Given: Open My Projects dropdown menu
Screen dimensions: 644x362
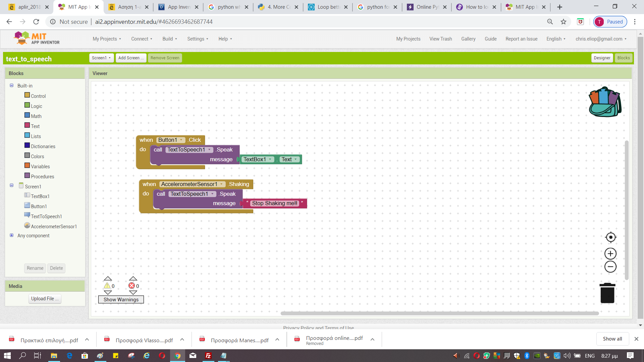Looking at the screenshot, I should 107,39.
